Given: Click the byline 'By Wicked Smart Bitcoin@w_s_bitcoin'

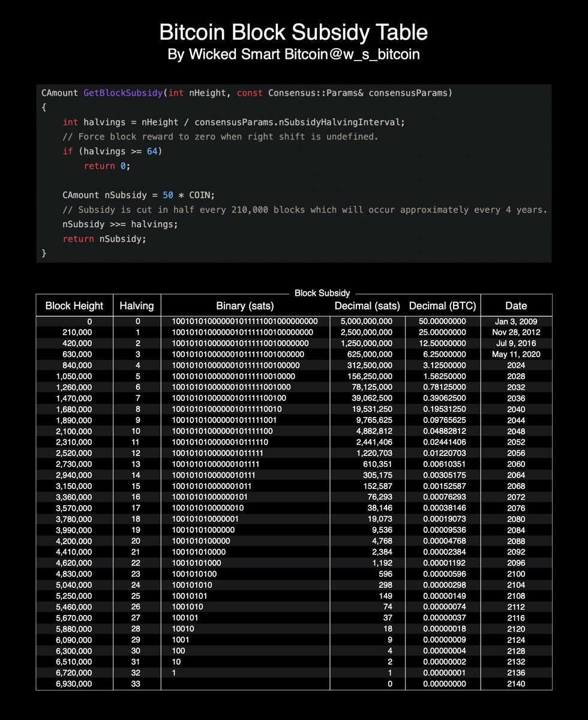Looking at the screenshot, I should coord(294,55).
